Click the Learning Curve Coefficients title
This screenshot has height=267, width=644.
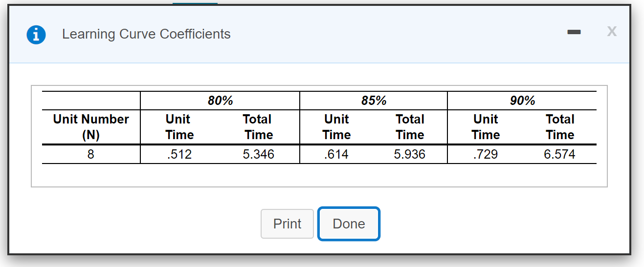146,34
